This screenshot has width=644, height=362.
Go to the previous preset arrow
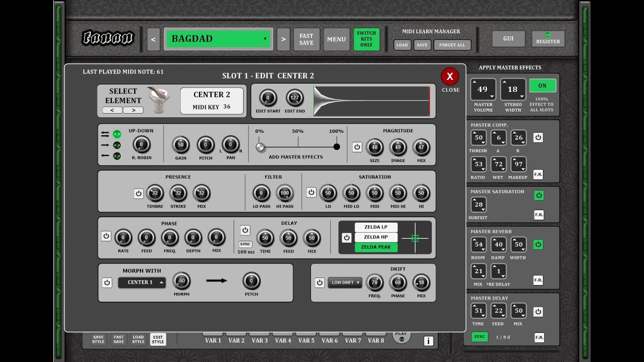coord(153,39)
